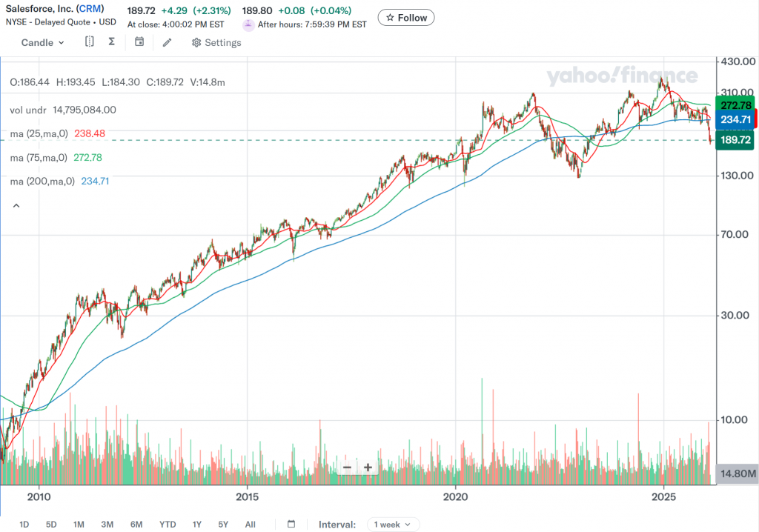The image size is (759, 532).
Task: Click the comparison columns icon in toolbar
Action: pos(89,42)
